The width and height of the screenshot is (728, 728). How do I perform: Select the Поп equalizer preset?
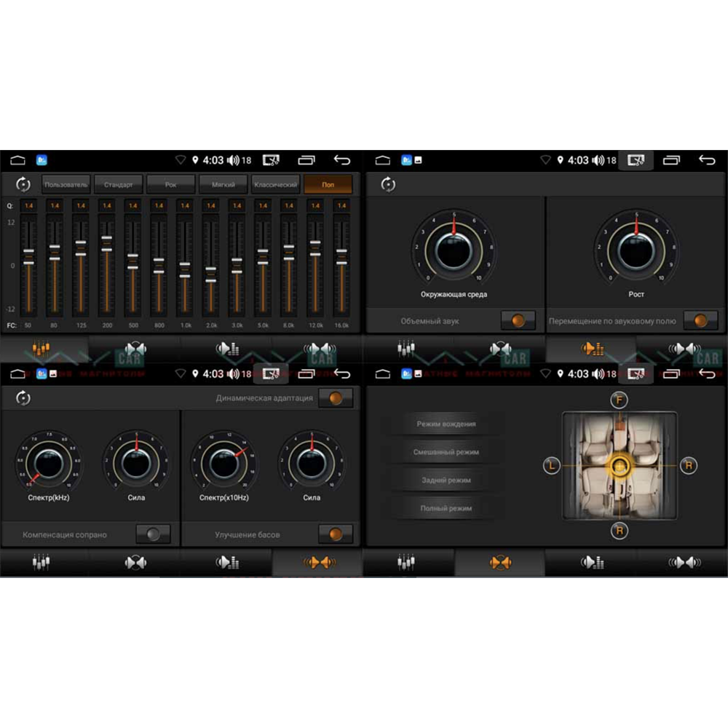click(x=328, y=184)
